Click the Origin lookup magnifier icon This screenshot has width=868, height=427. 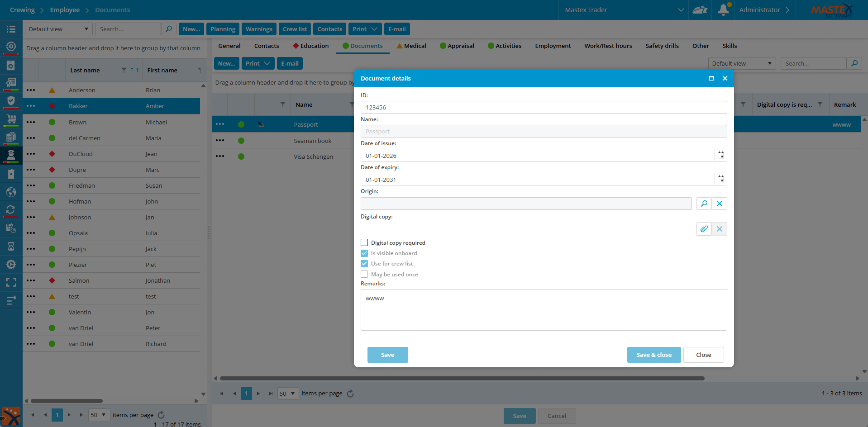704,204
